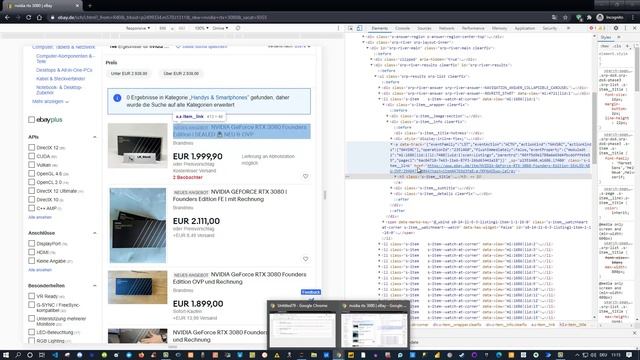
Task: Open the Handys & Smartphones category link
Action: (219, 98)
